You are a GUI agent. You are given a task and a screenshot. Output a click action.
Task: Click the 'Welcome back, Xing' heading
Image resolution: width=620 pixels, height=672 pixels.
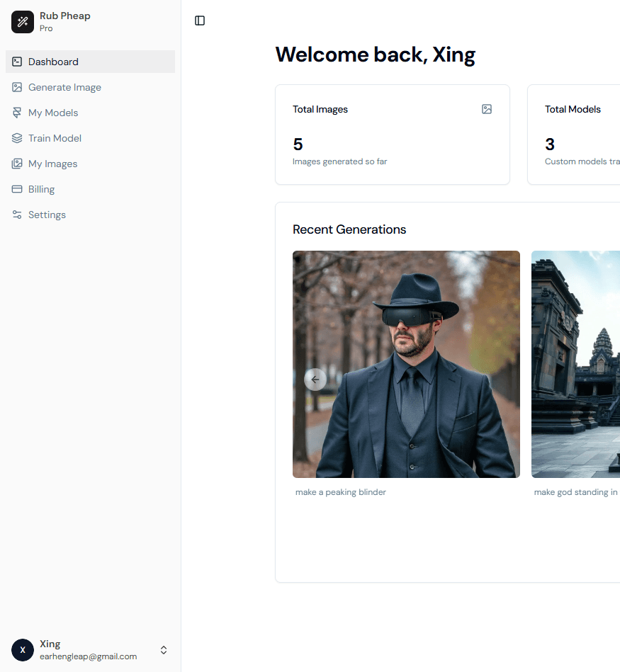[x=375, y=55]
